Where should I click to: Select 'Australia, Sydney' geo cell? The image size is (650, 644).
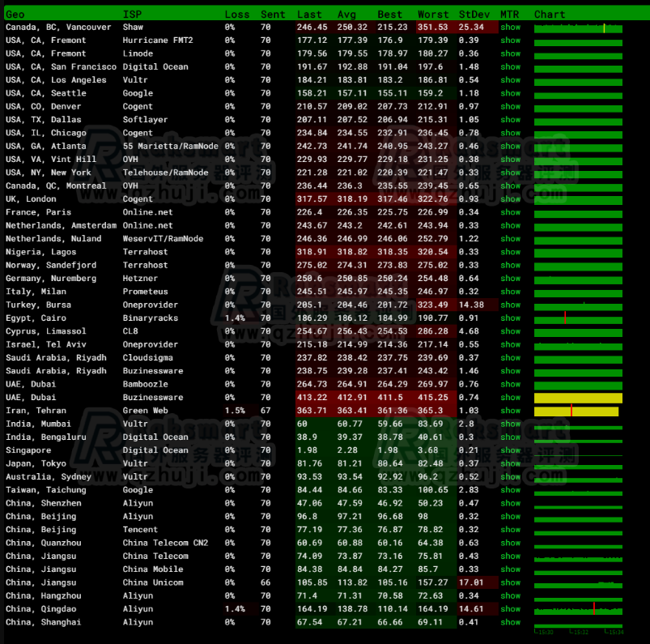click(x=49, y=477)
